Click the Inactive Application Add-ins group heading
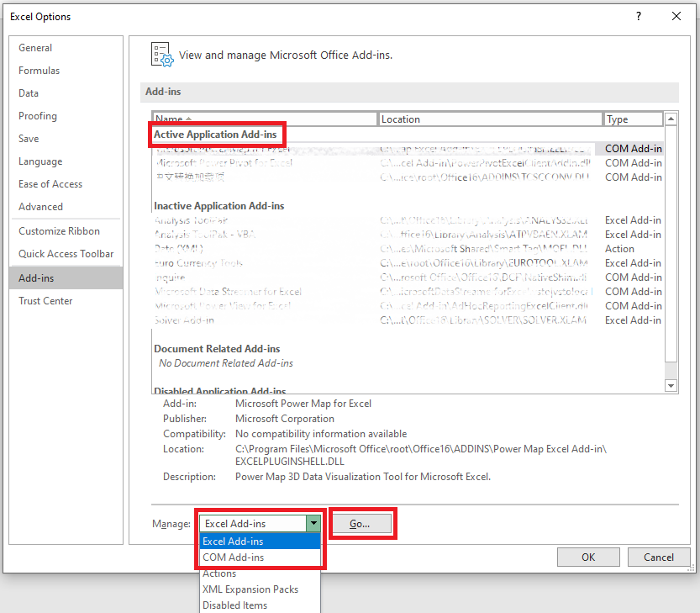Screen dimensions: 700x613 (x=219, y=206)
